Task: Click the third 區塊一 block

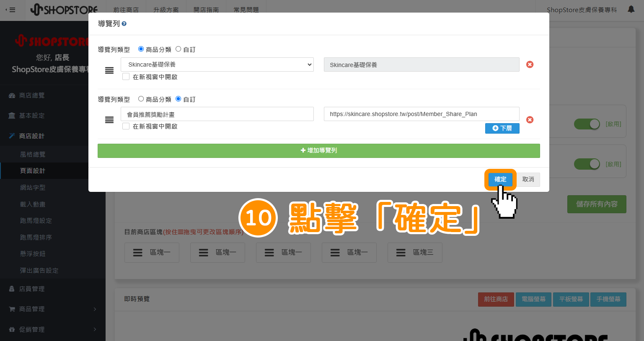Action: pyautogui.click(x=283, y=253)
